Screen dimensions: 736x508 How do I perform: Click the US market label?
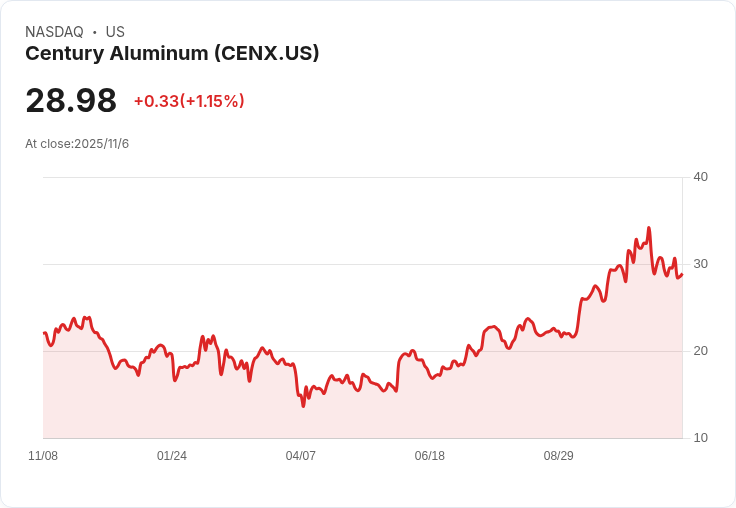pyautogui.click(x=115, y=32)
